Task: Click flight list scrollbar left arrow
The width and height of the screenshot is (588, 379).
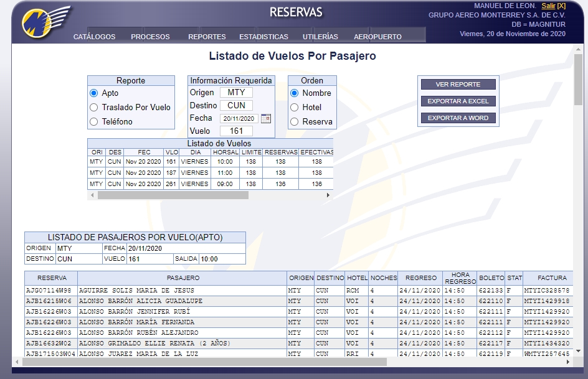Action: pyautogui.click(x=92, y=195)
